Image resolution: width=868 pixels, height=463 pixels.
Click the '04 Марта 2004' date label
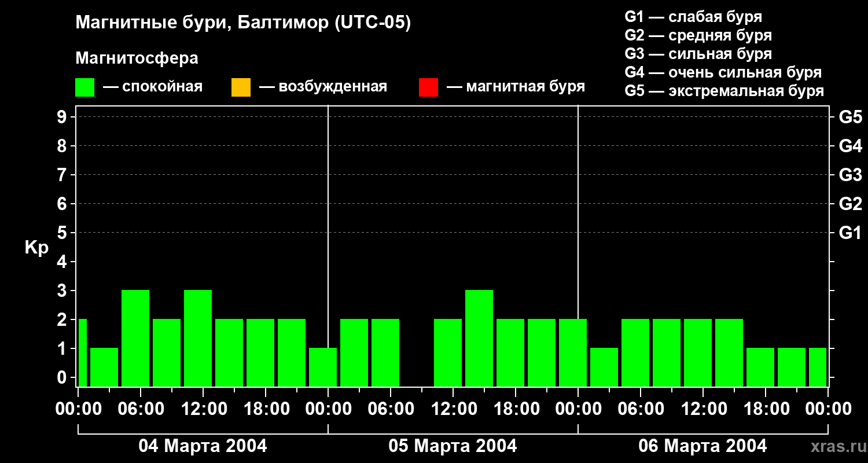pos(203,446)
